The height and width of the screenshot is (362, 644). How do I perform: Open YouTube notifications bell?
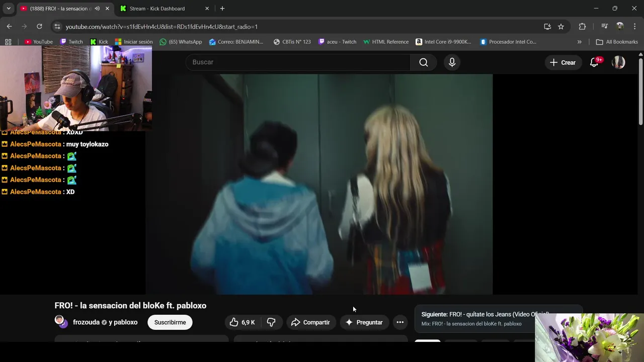pos(594,62)
